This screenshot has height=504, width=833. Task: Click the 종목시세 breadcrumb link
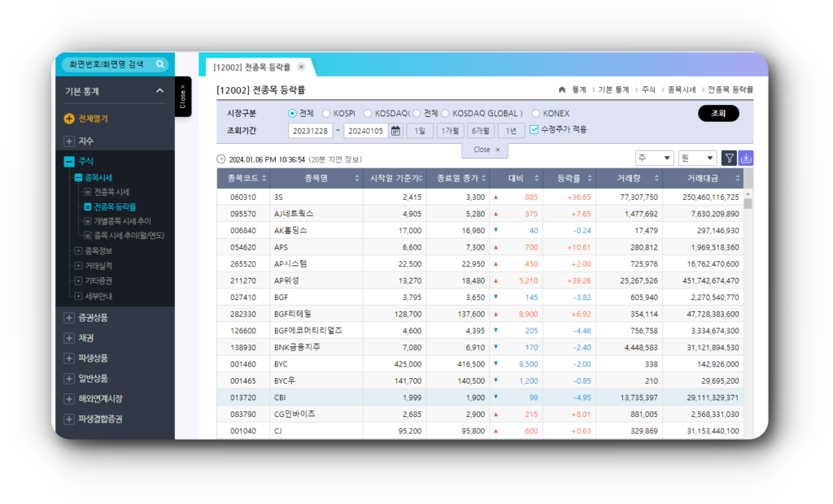coord(682,89)
